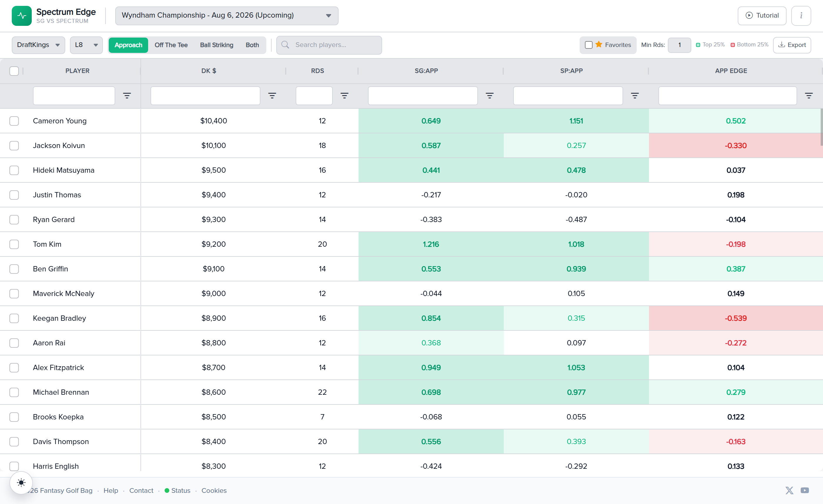Open the Cookies footer link
This screenshot has width=823, height=504.
(x=214, y=490)
